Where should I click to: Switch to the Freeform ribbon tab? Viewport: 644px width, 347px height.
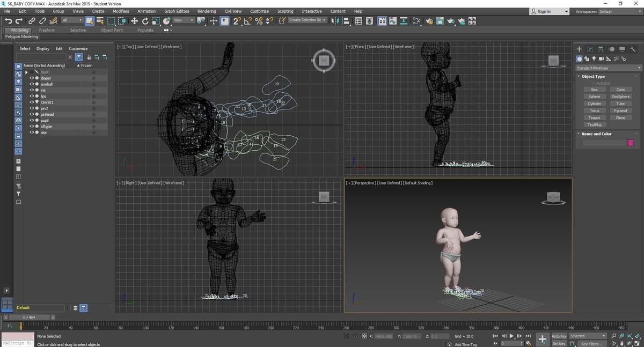tap(47, 30)
